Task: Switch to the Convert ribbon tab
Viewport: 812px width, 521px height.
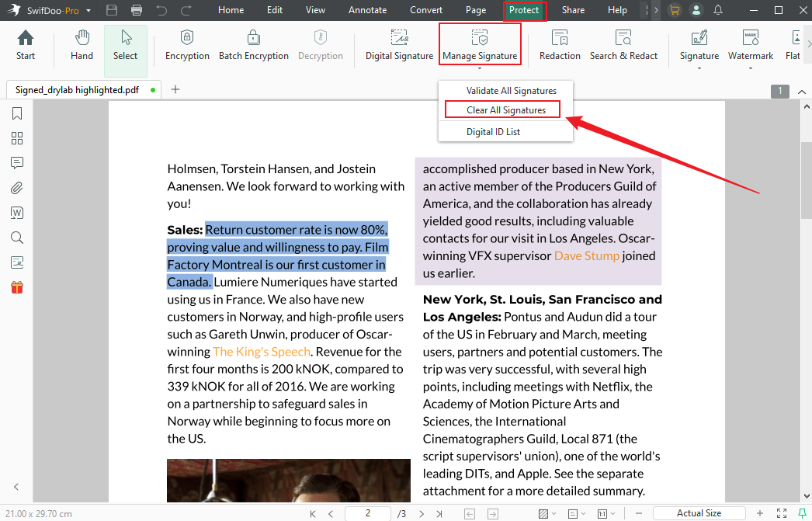Action: click(426, 10)
